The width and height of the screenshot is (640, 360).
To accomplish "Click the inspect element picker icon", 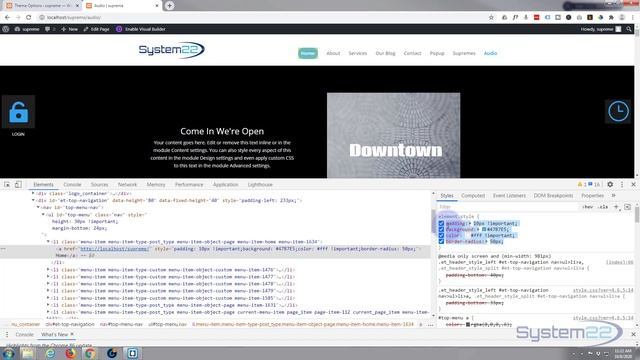I will click(x=7, y=184).
